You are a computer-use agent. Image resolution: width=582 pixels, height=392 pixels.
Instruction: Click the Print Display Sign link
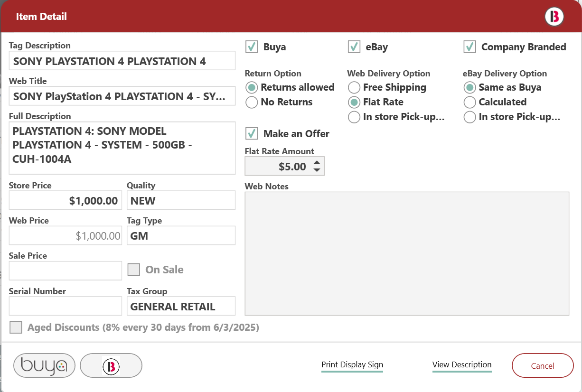click(x=352, y=364)
